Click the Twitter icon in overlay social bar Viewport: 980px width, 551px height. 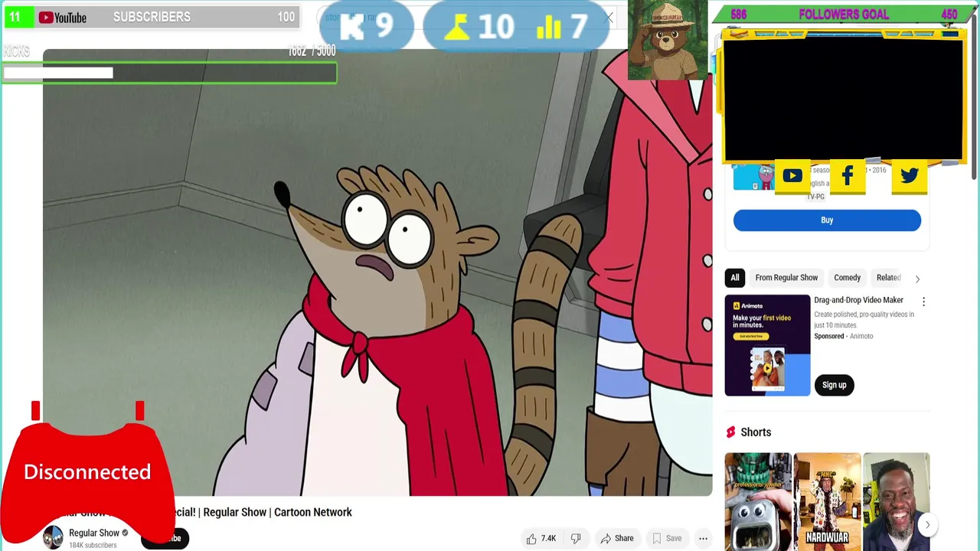910,176
